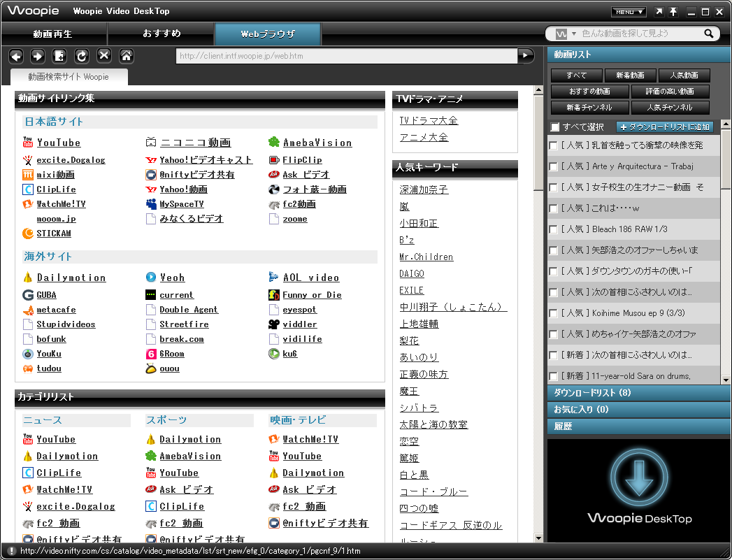
Task: Click the Veoh play-button favicon
Action: click(151, 277)
